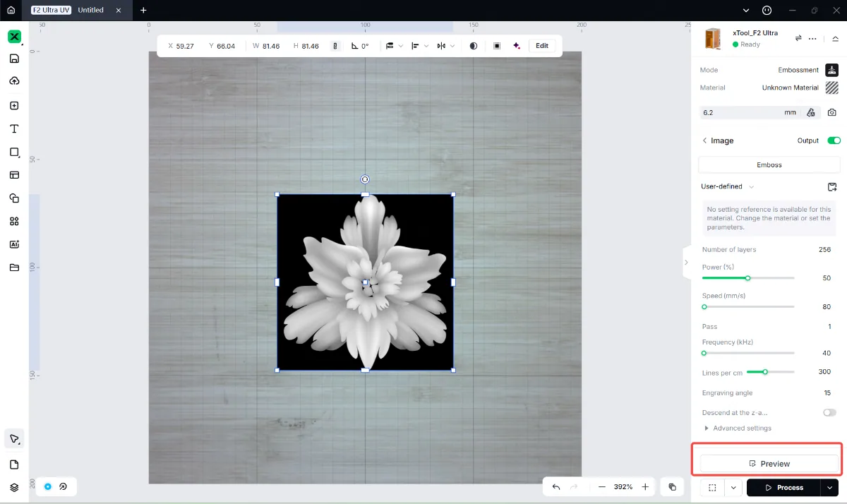Click the switch device arrows icon
Screen dimensions: 847x504
798,38
